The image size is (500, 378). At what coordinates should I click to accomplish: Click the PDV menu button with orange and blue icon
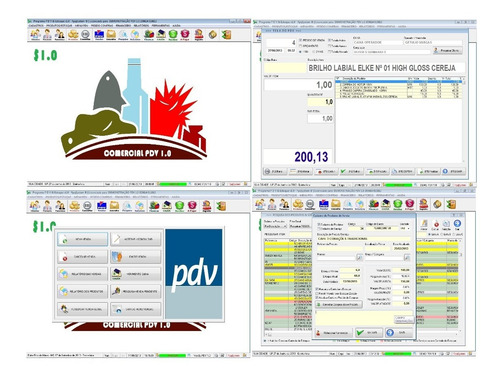pos(136,257)
